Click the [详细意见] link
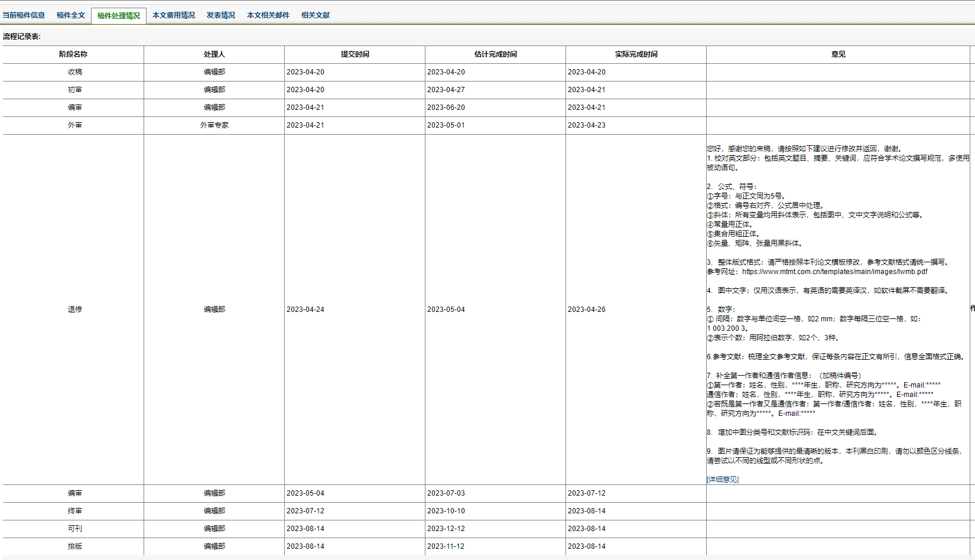 pos(723,480)
